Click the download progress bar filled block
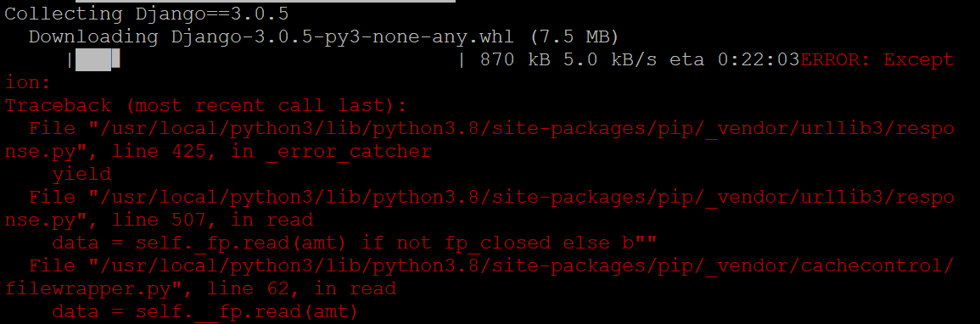The width and height of the screenshot is (980, 324). 98,60
